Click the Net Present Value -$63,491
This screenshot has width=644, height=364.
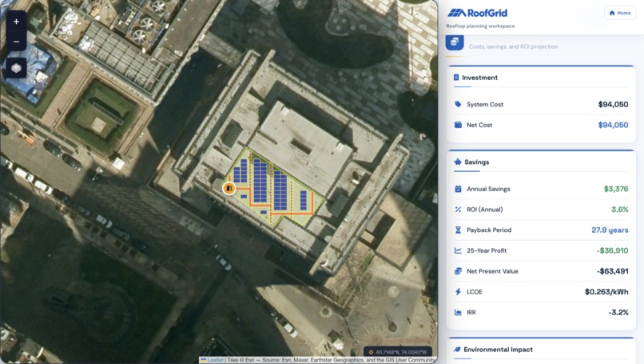[x=612, y=271]
